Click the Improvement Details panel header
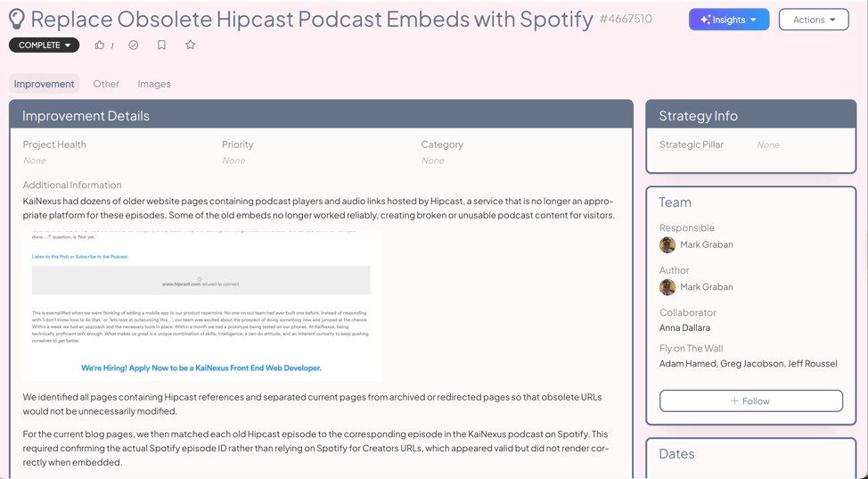The height and width of the screenshot is (479, 868). 321,115
